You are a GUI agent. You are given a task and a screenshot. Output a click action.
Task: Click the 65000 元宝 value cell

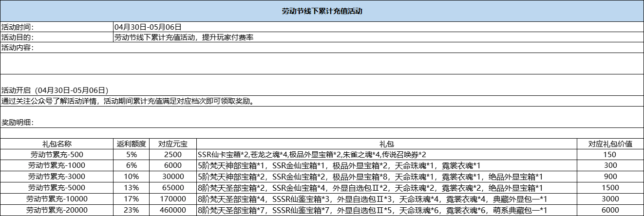coord(172,187)
